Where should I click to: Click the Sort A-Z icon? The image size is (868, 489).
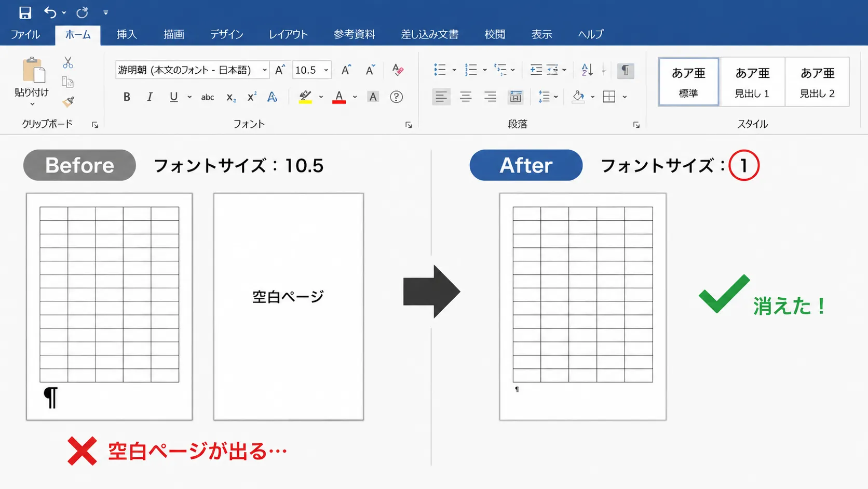coord(587,70)
